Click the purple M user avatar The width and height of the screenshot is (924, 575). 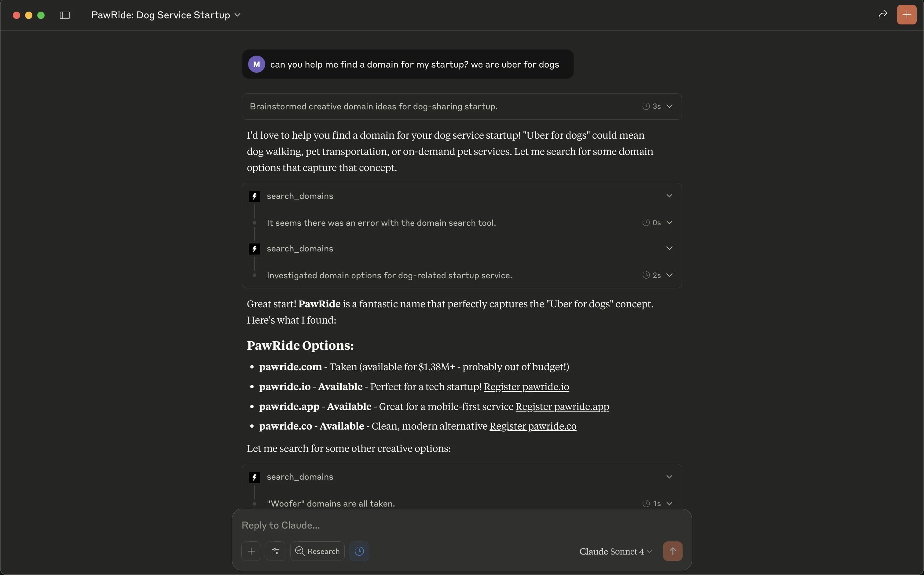click(257, 64)
